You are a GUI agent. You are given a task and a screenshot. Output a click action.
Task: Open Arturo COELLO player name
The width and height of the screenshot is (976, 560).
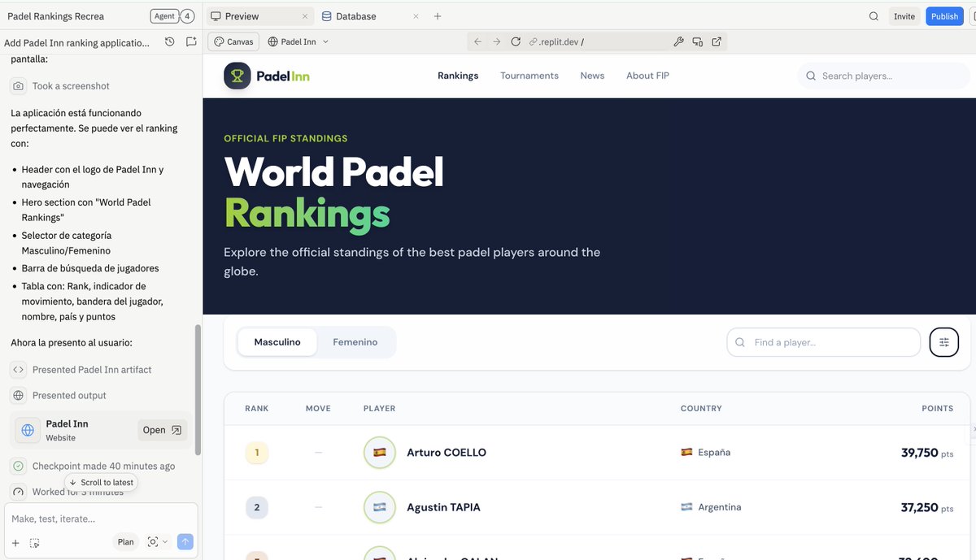[447, 453]
